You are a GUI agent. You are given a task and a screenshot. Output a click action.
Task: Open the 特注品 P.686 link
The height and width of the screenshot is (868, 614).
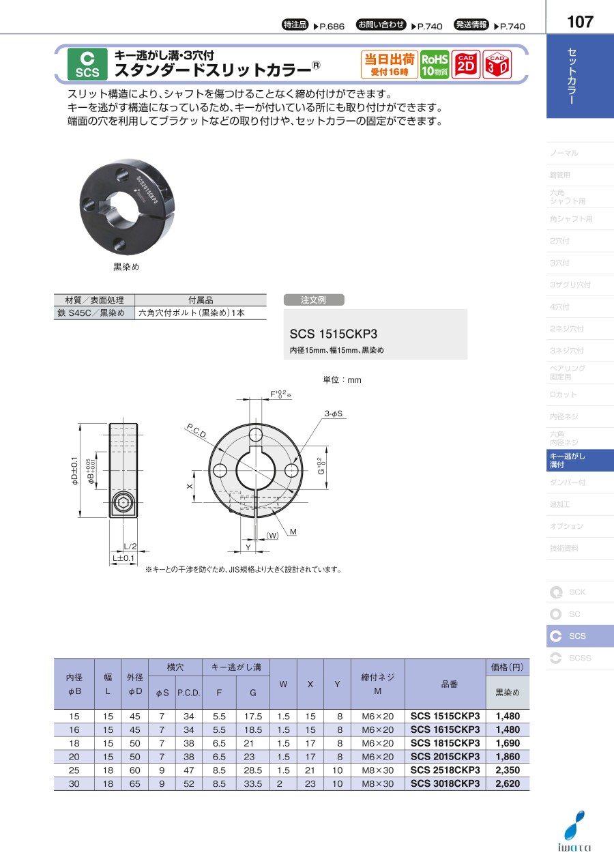313,26
